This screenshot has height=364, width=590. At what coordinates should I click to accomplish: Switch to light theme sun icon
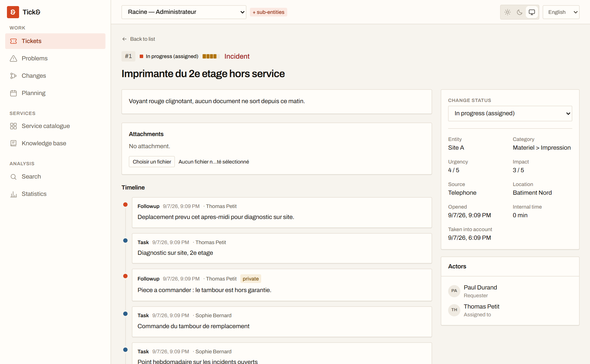pos(508,12)
